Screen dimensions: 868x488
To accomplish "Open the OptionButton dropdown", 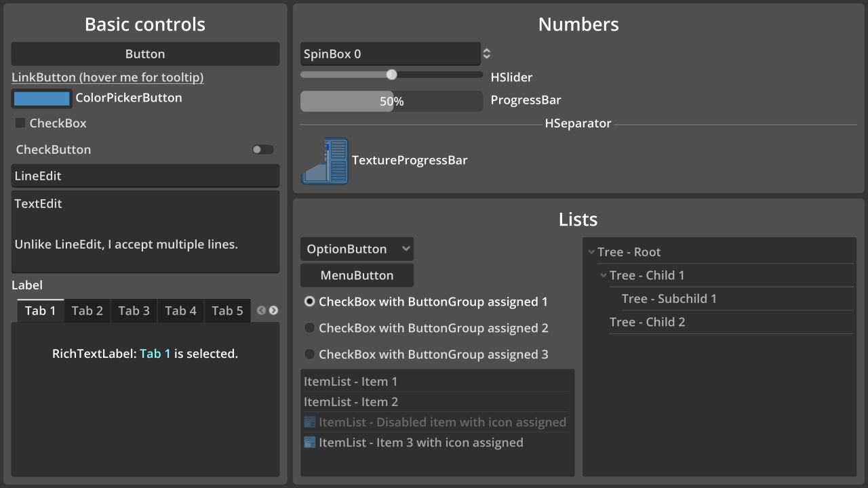I will (357, 249).
